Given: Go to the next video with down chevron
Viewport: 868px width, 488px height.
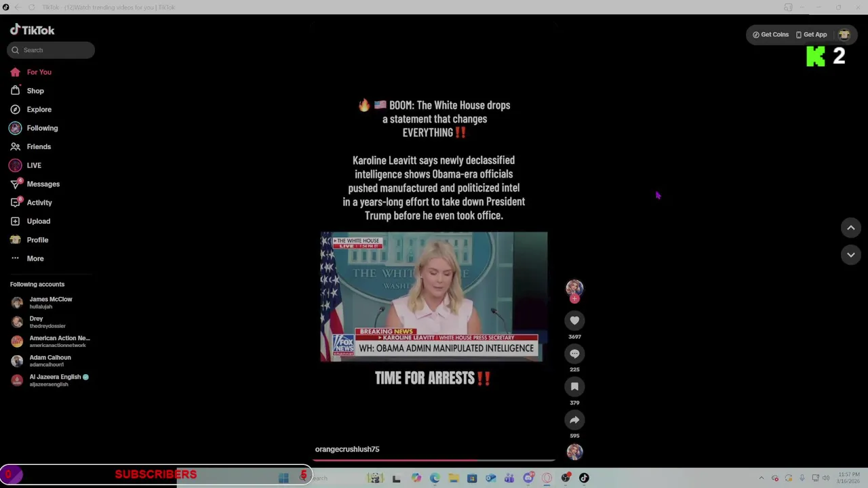Looking at the screenshot, I should [x=851, y=255].
